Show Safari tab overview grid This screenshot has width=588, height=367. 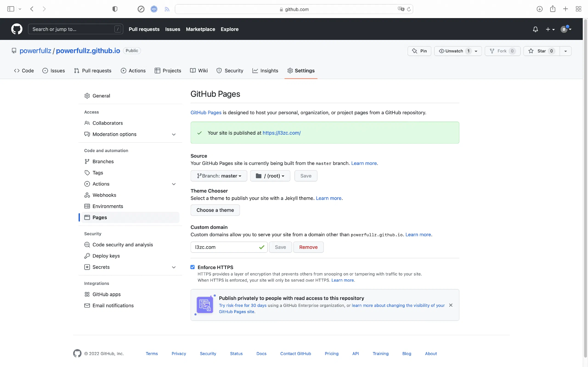(578, 9)
